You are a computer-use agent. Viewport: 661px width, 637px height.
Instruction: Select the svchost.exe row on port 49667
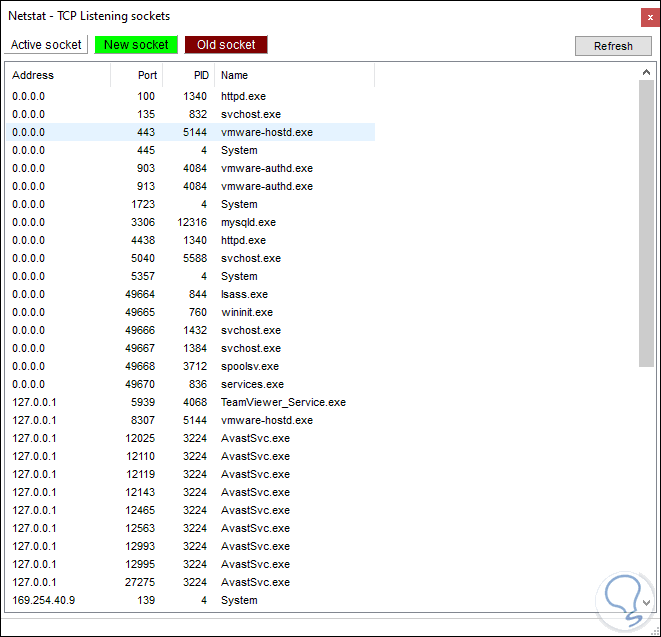tap(191, 348)
